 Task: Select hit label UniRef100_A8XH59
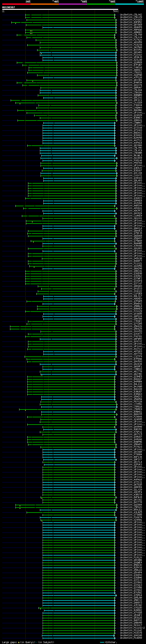point(131,42)
